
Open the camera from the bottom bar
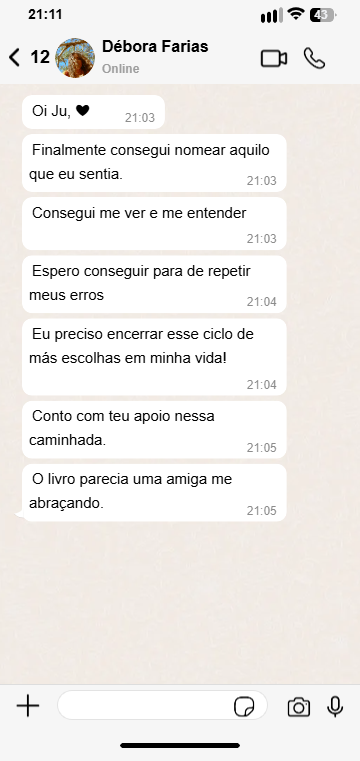click(298, 707)
